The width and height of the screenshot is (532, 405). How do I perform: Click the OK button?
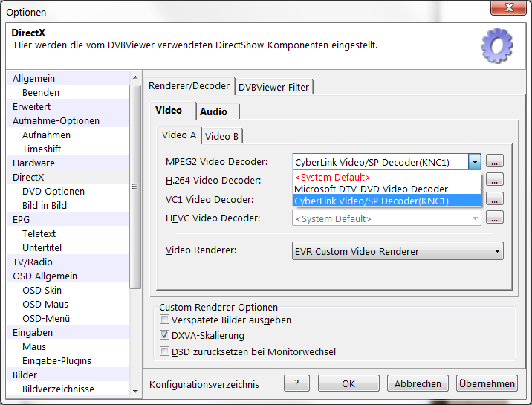(348, 383)
